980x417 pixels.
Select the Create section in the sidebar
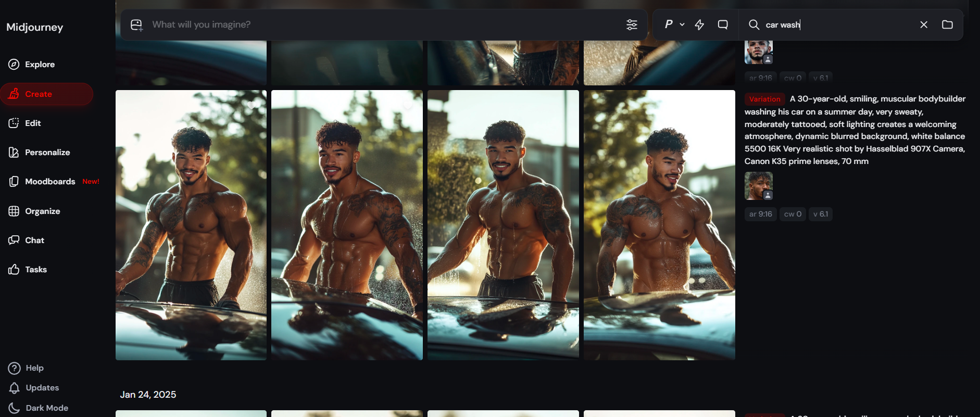[47, 94]
